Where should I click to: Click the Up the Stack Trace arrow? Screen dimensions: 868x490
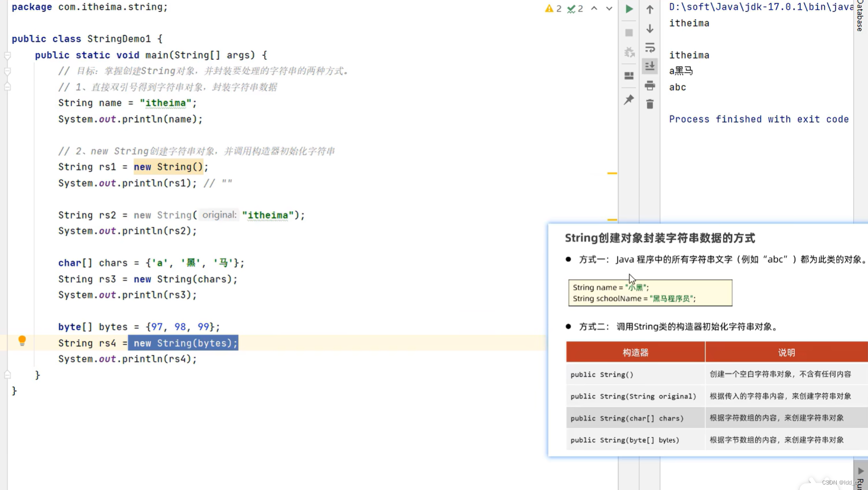[650, 9]
